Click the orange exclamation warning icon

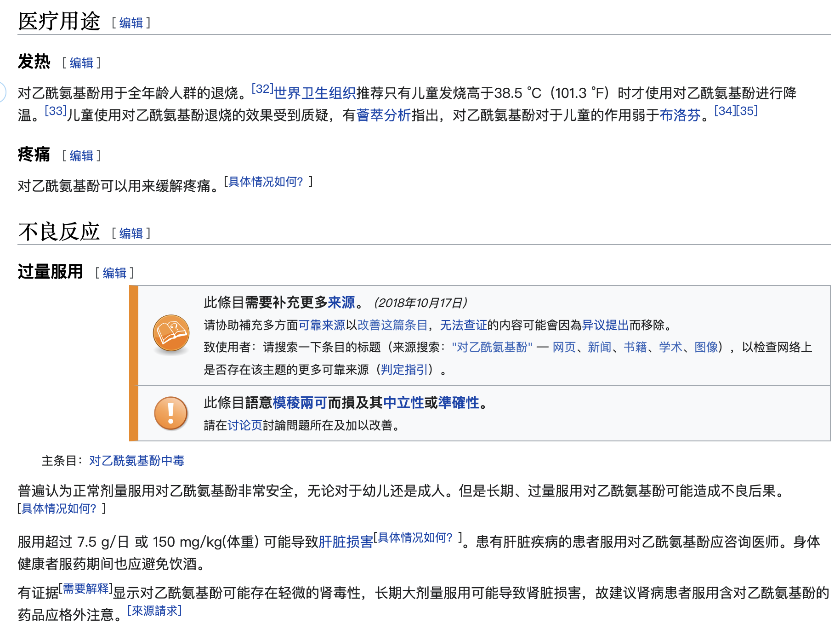(171, 413)
